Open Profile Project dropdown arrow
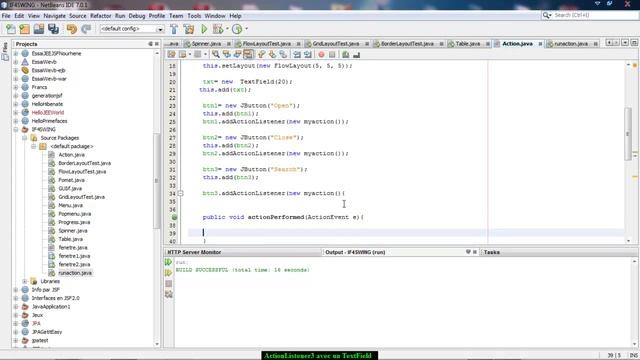The width and height of the screenshot is (640, 360). [x=247, y=29]
